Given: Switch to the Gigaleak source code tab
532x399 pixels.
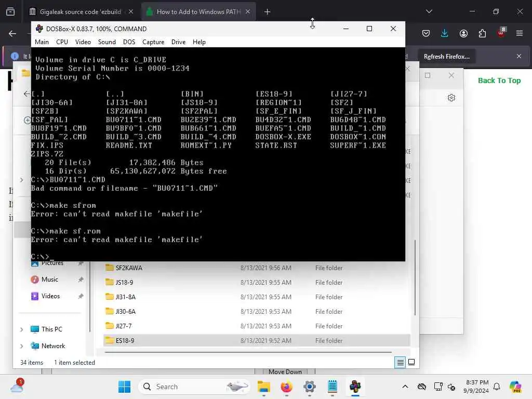Looking at the screenshot, I should pos(81,12).
